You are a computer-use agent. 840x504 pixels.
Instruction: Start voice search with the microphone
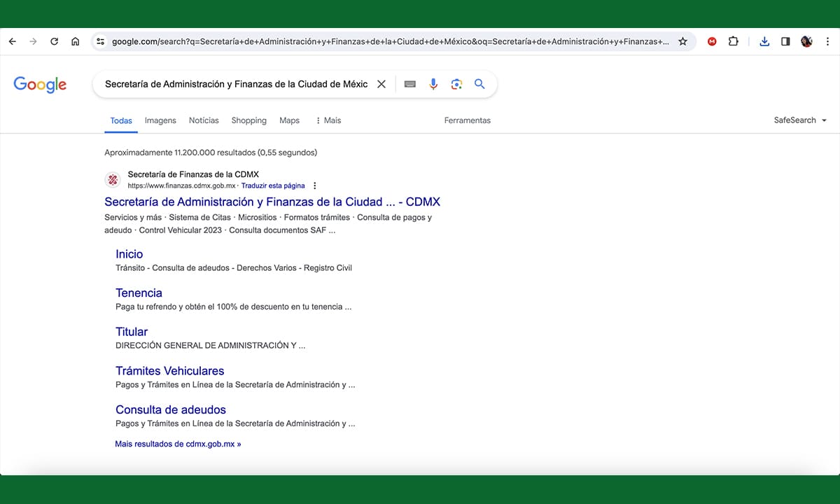point(433,84)
